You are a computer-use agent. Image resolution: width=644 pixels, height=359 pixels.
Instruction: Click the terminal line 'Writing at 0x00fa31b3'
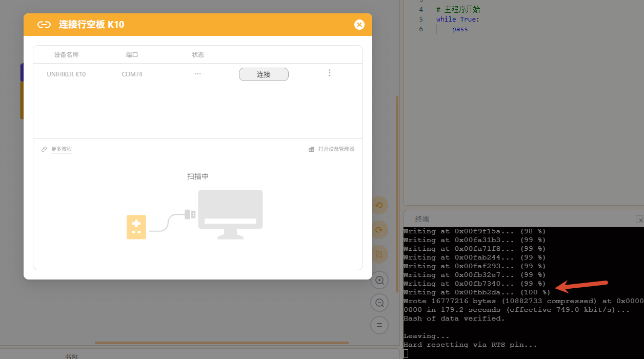pyautogui.click(x=475, y=240)
